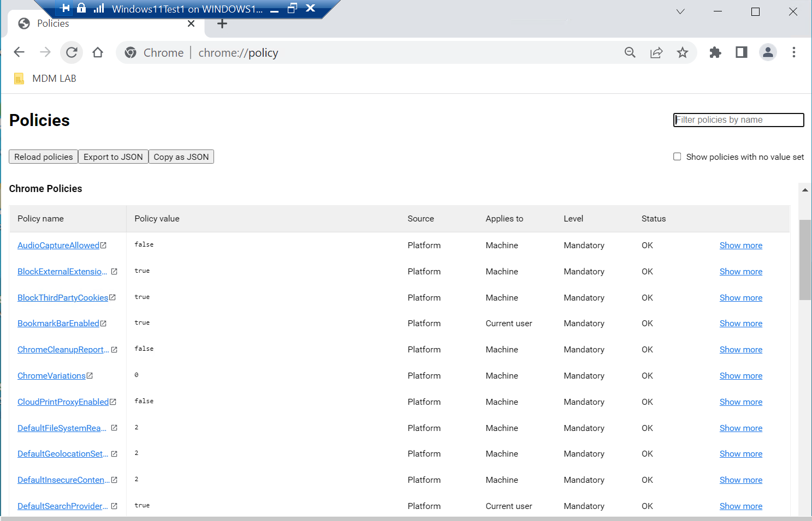Click the forward navigation arrow
The image size is (812, 521).
(x=45, y=52)
